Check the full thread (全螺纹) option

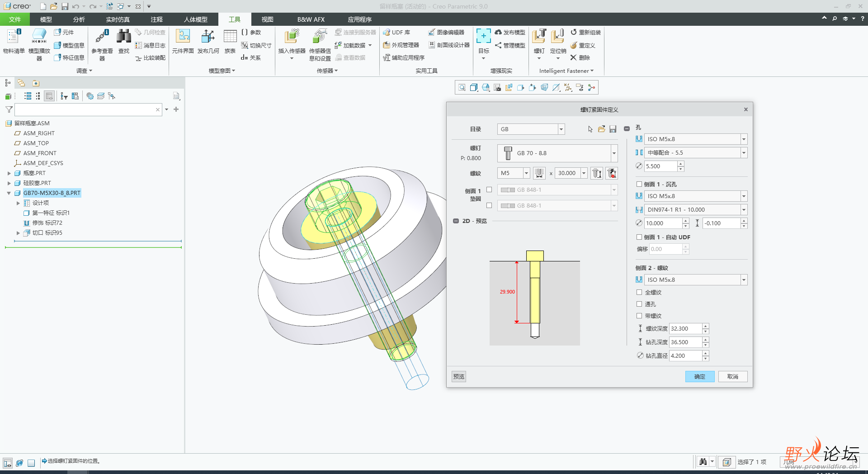click(639, 292)
